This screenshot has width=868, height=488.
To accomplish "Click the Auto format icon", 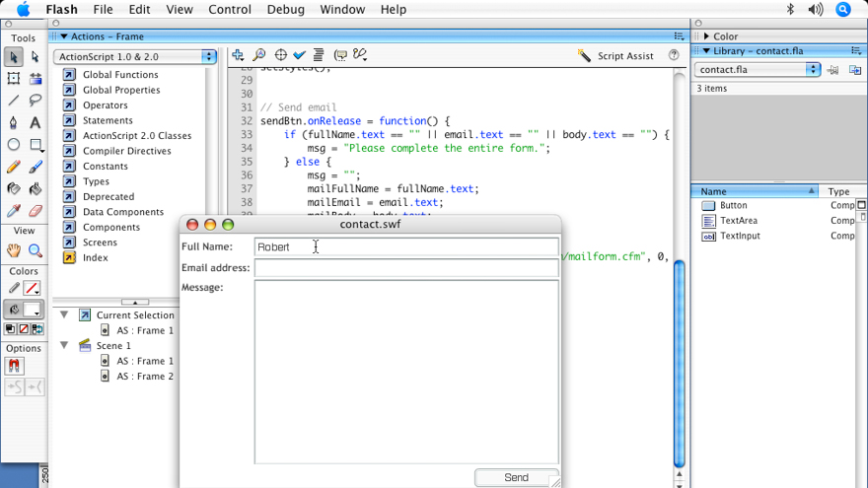I will (319, 55).
